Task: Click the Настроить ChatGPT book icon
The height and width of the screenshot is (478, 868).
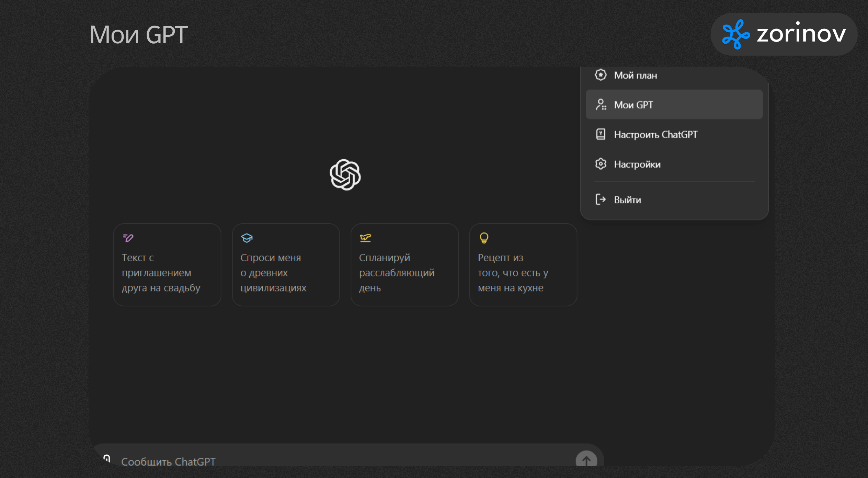Action: [601, 134]
